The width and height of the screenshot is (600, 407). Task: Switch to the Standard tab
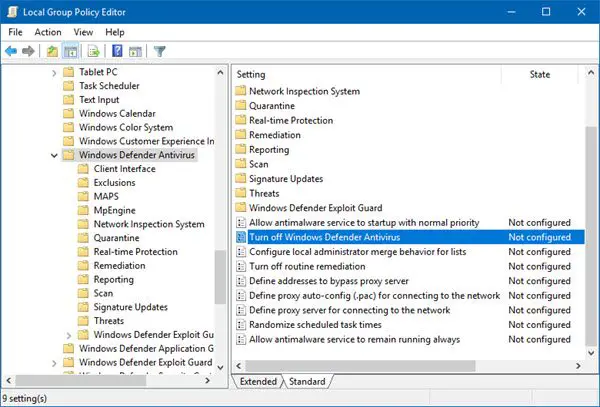[307, 381]
